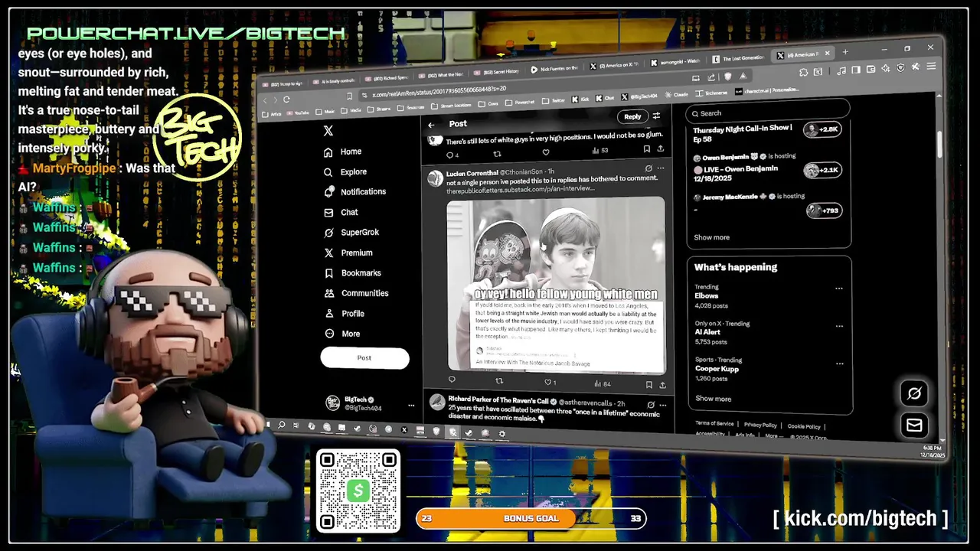Image resolution: width=980 pixels, height=551 pixels.
Task: Open the floating Messages envelope button
Action: click(914, 425)
